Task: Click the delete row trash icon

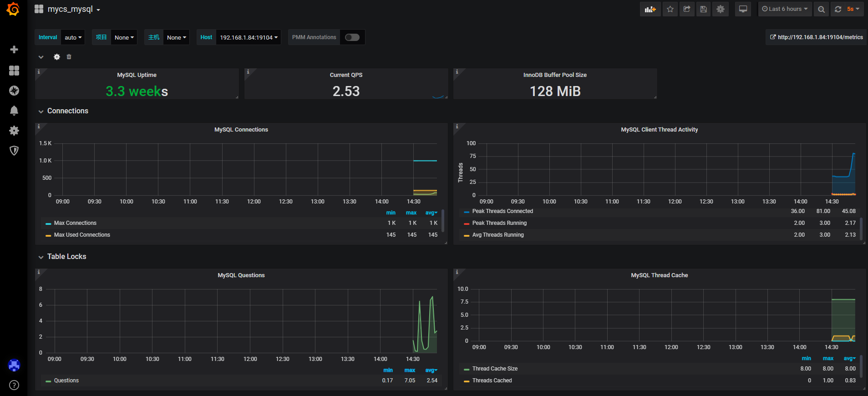Action: click(x=69, y=57)
